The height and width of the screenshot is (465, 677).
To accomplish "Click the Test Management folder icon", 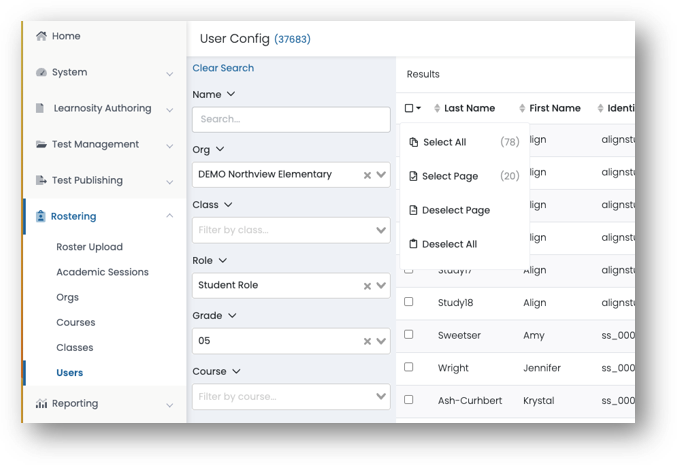I will coord(41,145).
